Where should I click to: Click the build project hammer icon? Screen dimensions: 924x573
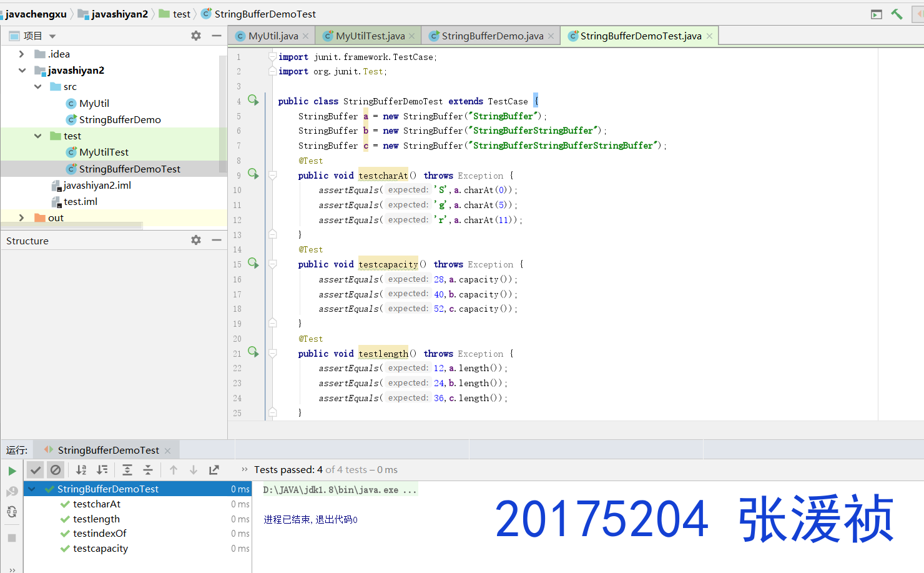(897, 14)
